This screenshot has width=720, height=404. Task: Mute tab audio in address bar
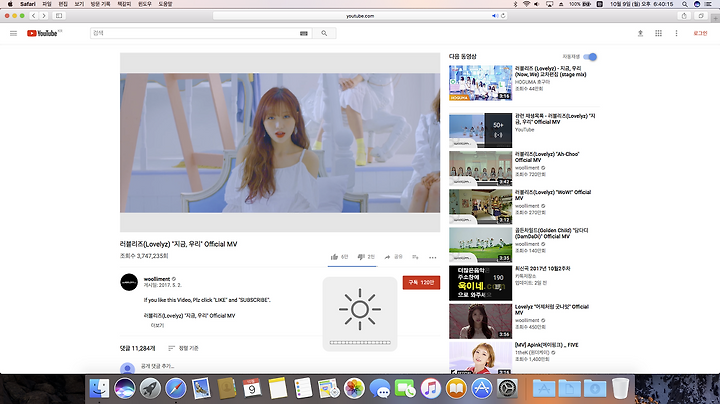pyautogui.click(x=495, y=16)
